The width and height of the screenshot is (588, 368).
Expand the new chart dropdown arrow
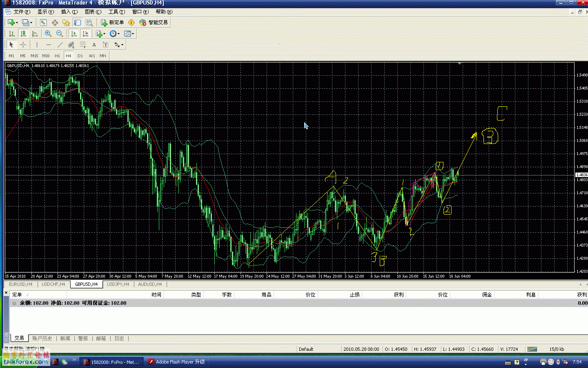point(17,22)
